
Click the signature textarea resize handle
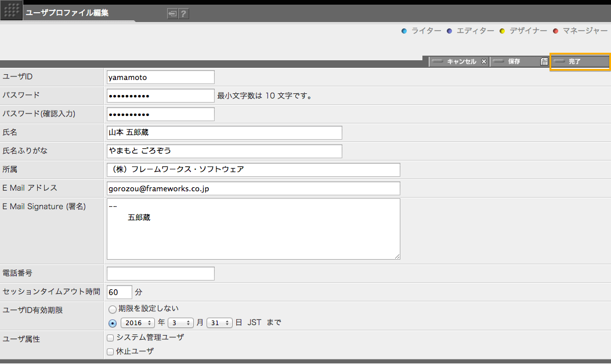(x=397, y=256)
